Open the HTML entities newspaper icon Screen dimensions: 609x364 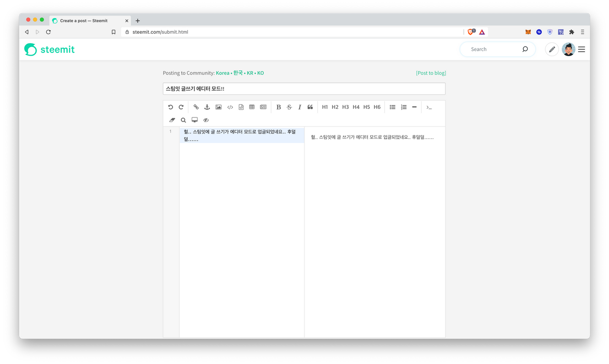point(263,107)
